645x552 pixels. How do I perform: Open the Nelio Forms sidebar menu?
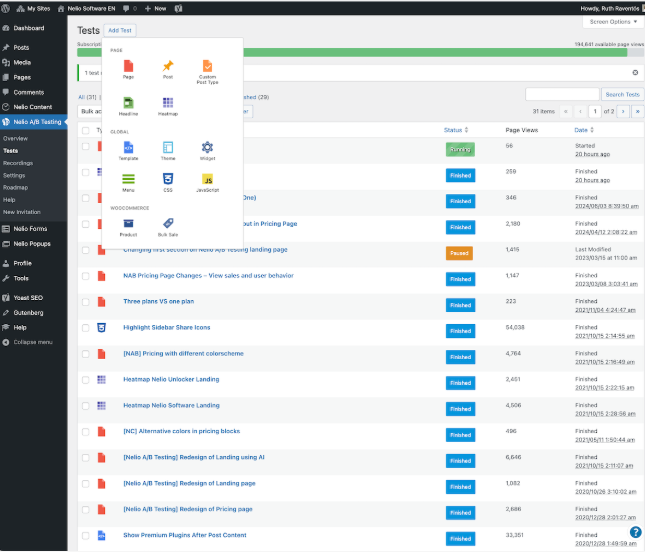click(30, 229)
